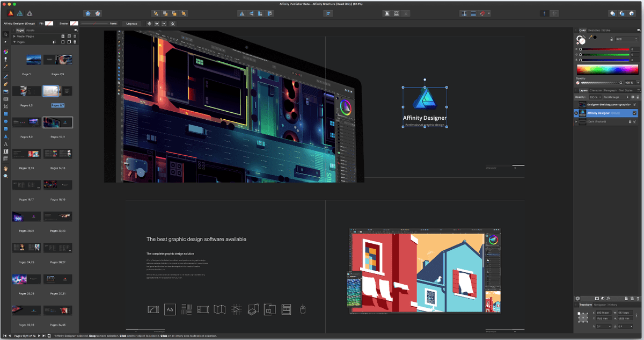644x340 pixels.
Task: Select the Crop tool
Action: pos(6,106)
